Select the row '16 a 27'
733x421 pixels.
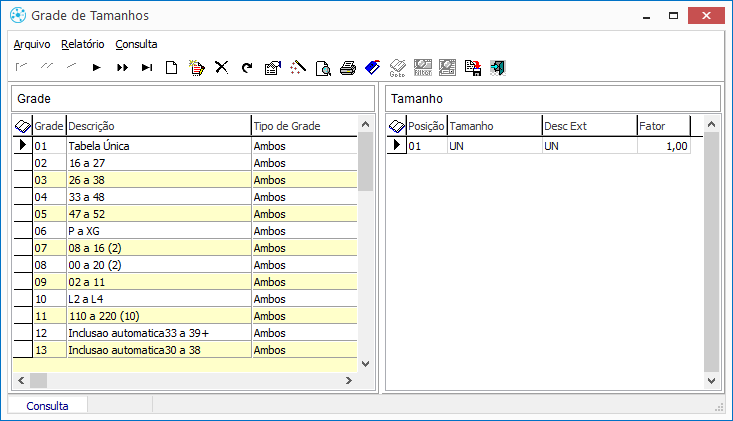(x=185, y=163)
